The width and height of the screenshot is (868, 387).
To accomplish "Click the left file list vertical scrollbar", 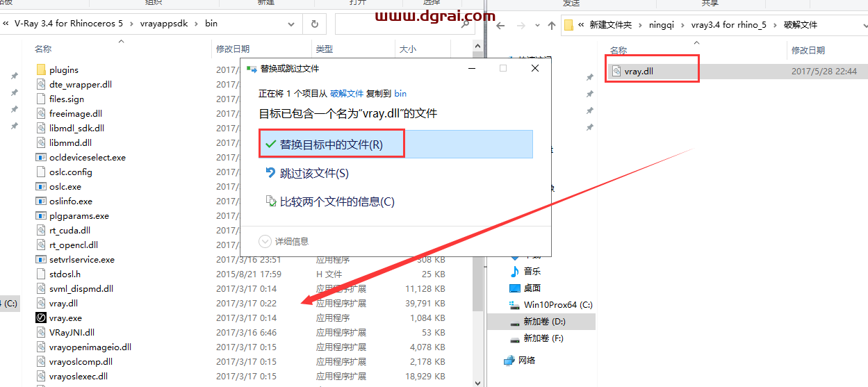I will [477, 208].
